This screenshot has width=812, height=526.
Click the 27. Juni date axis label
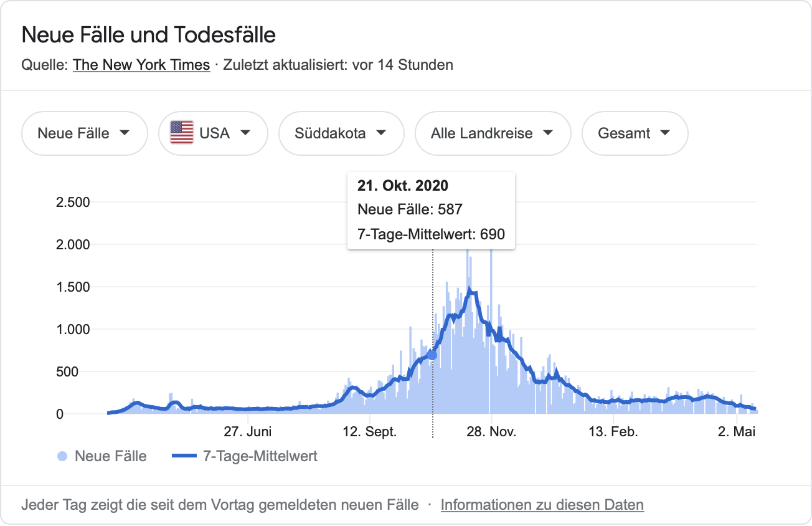[x=248, y=432]
